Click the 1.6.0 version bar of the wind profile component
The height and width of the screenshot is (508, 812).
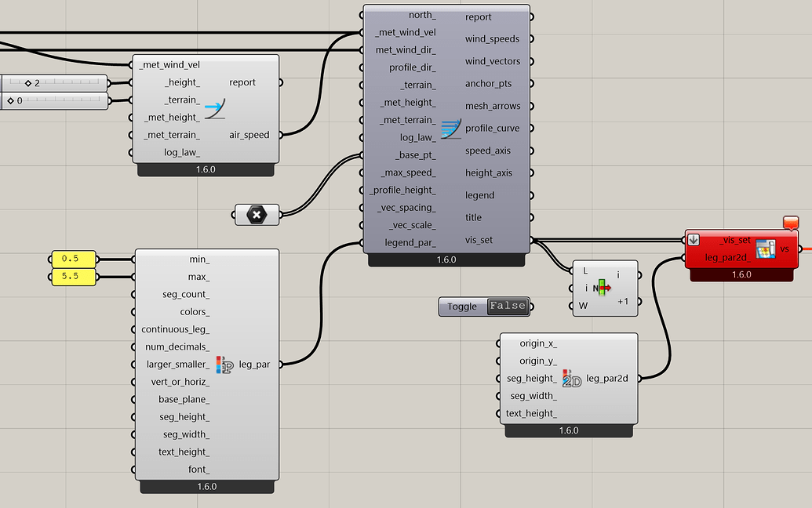click(x=446, y=260)
